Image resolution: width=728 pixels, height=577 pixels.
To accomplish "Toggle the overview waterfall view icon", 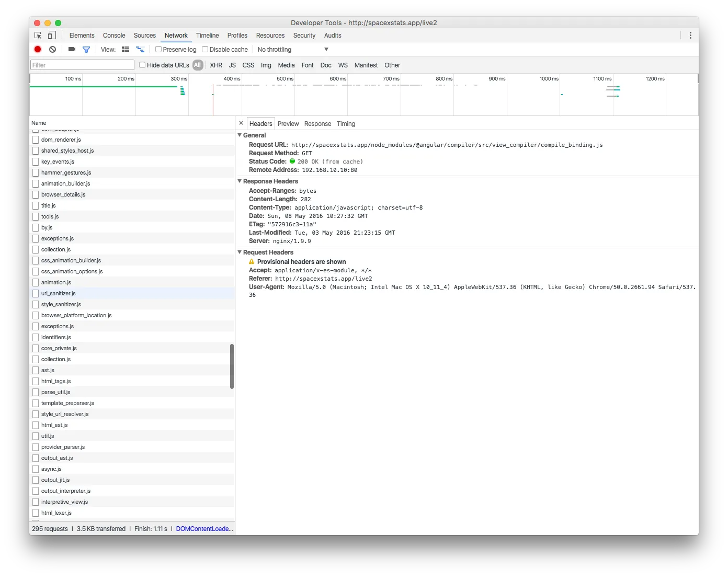I will tap(140, 49).
